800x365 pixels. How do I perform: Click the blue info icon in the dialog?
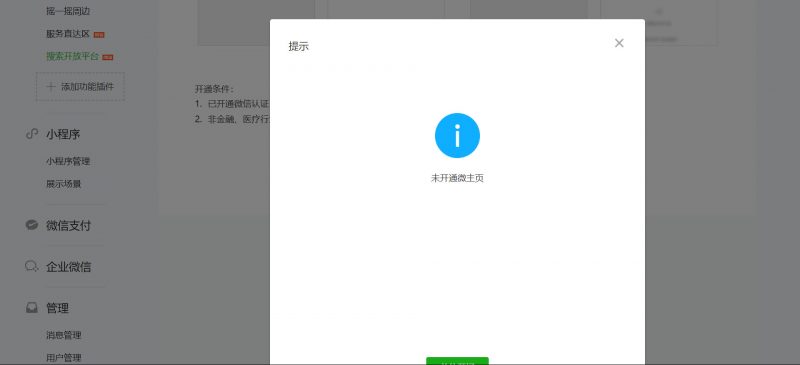[457, 136]
